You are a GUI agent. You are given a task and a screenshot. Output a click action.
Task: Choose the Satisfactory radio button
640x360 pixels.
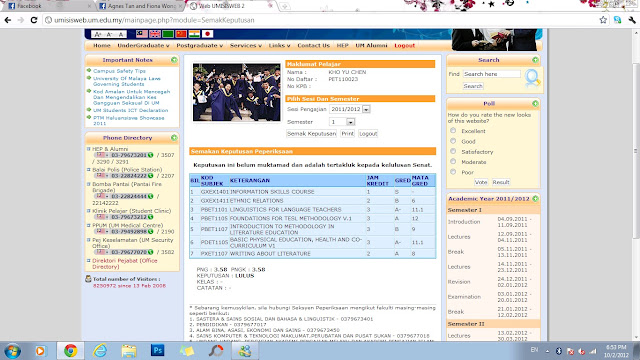(453, 151)
